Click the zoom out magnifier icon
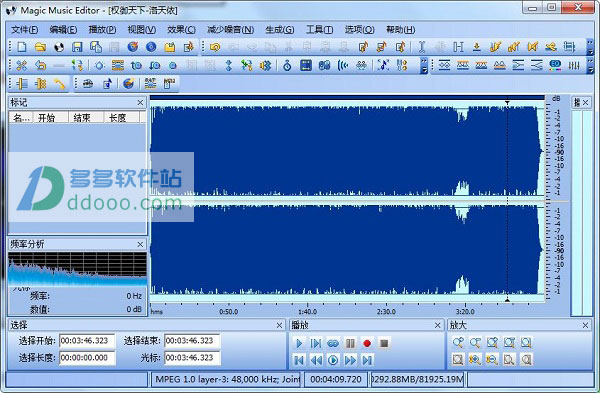Image resolution: width=600 pixels, height=393 pixels. click(475, 342)
